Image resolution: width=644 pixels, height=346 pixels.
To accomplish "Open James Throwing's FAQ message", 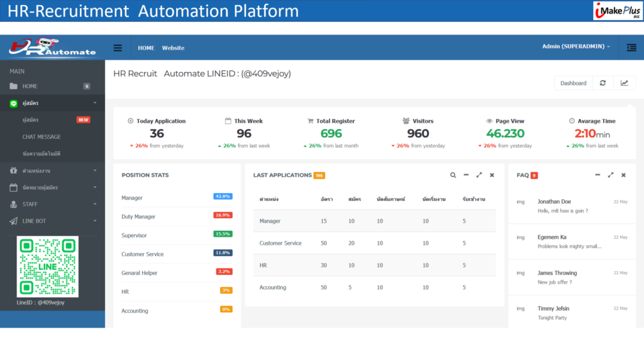I will click(x=572, y=277).
